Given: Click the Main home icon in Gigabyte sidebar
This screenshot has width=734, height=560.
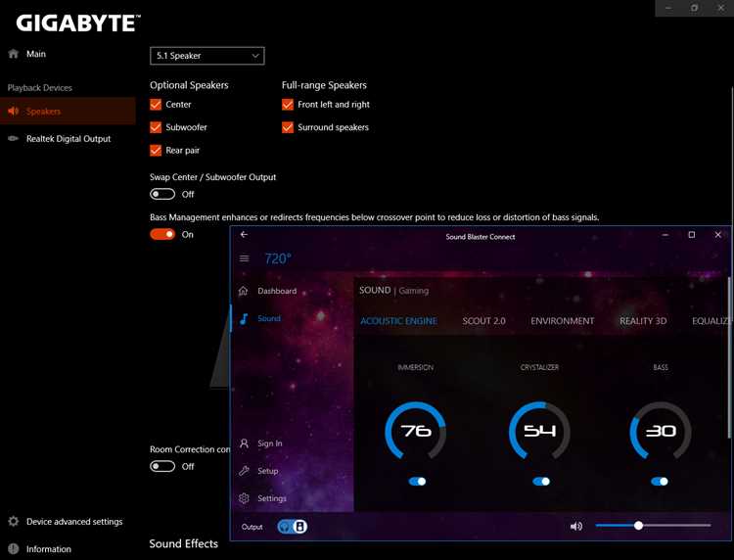Looking at the screenshot, I should (14, 54).
